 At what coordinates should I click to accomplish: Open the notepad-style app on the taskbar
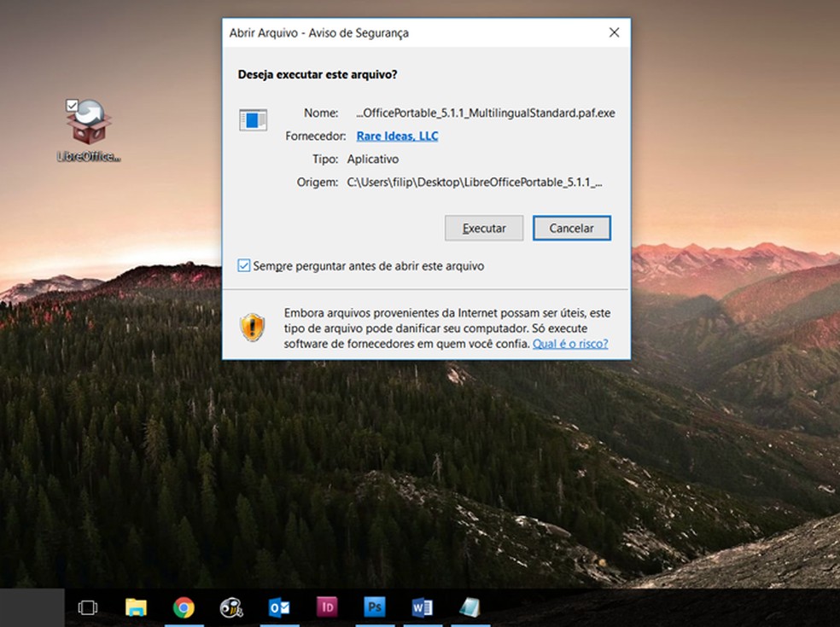(x=470, y=607)
